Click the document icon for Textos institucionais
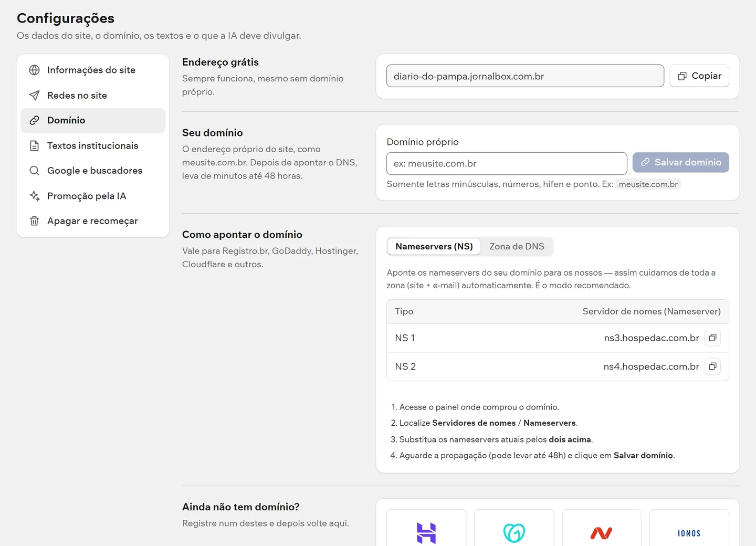The image size is (756, 546). pos(35,145)
